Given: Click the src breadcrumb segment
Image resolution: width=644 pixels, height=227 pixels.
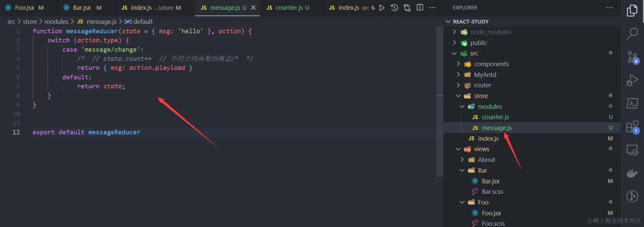Looking at the screenshot, I should click(x=11, y=21).
